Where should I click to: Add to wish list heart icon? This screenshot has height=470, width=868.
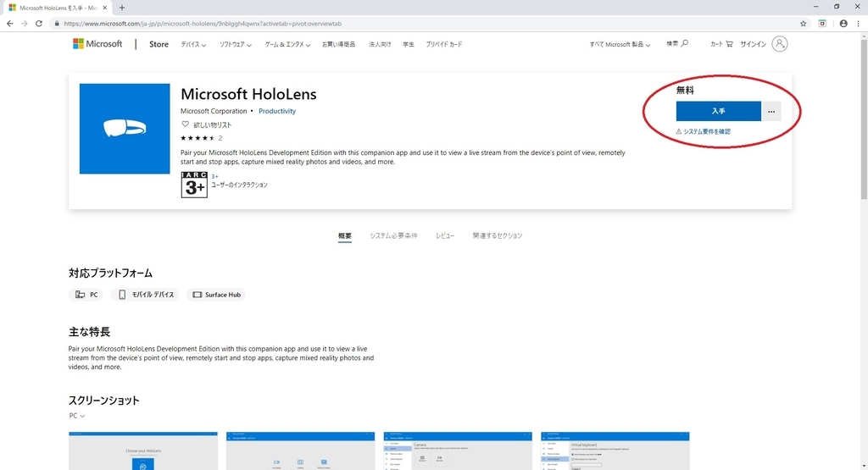pyautogui.click(x=185, y=124)
